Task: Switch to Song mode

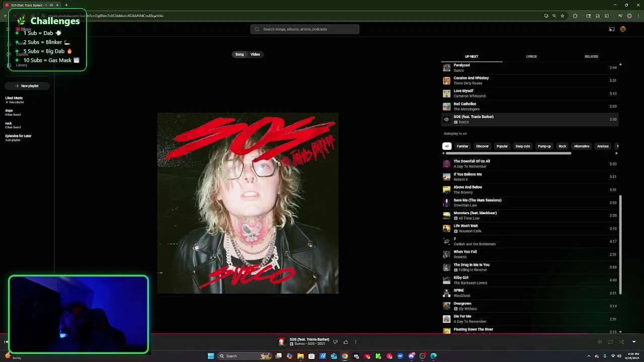Action: [239, 54]
